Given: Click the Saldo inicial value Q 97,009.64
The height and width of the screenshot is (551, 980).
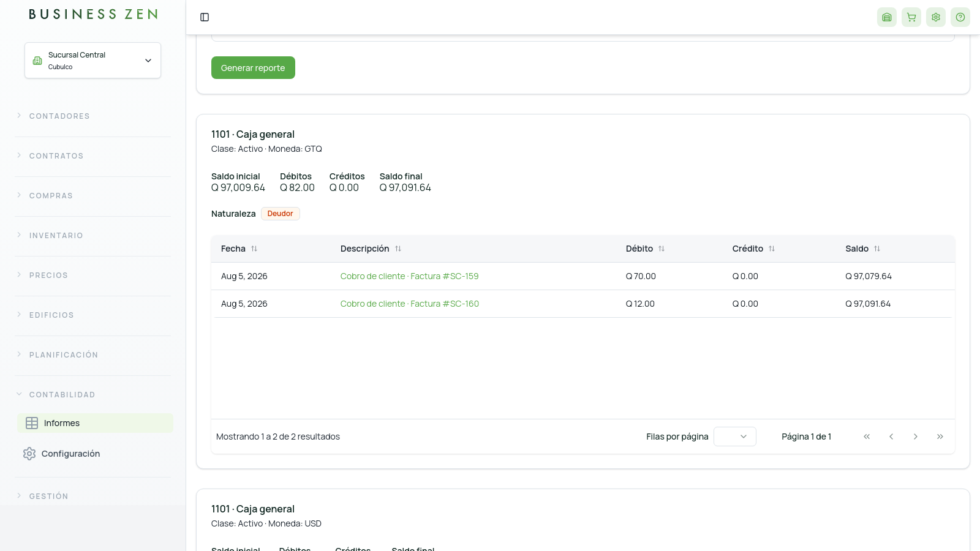Looking at the screenshot, I should (238, 188).
